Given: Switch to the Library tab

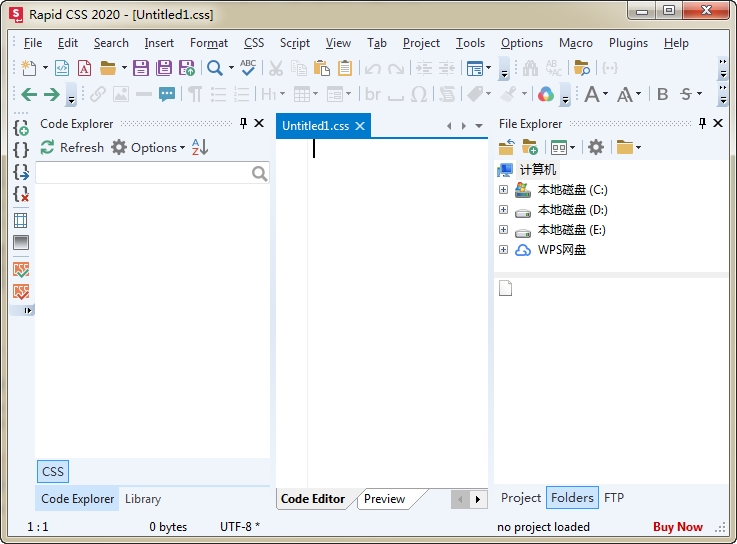Looking at the screenshot, I should click(x=143, y=499).
